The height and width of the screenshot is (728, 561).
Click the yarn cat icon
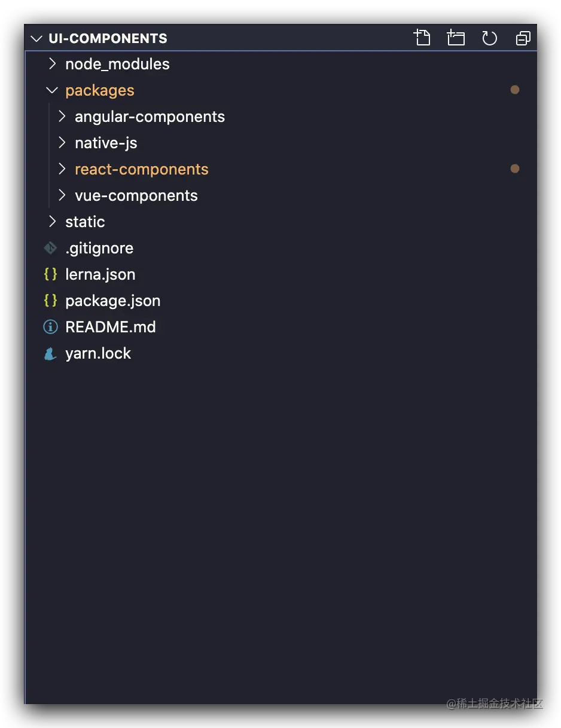tap(50, 353)
